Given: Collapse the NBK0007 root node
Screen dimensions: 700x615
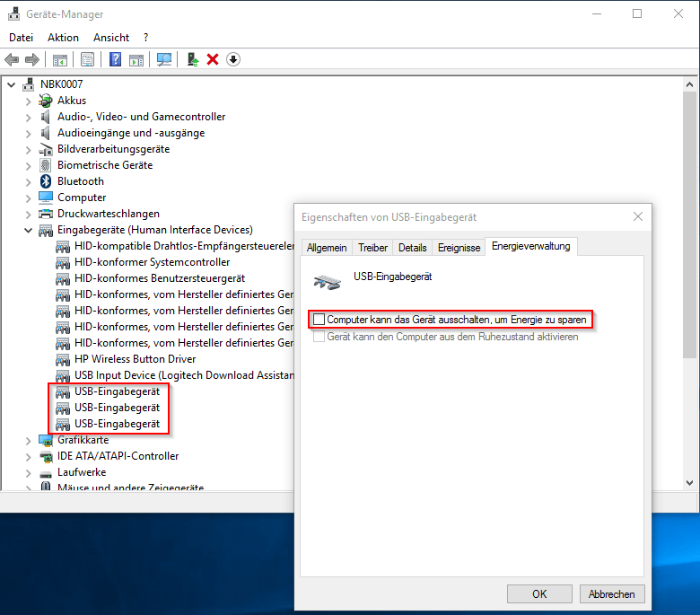Looking at the screenshot, I should [11, 84].
